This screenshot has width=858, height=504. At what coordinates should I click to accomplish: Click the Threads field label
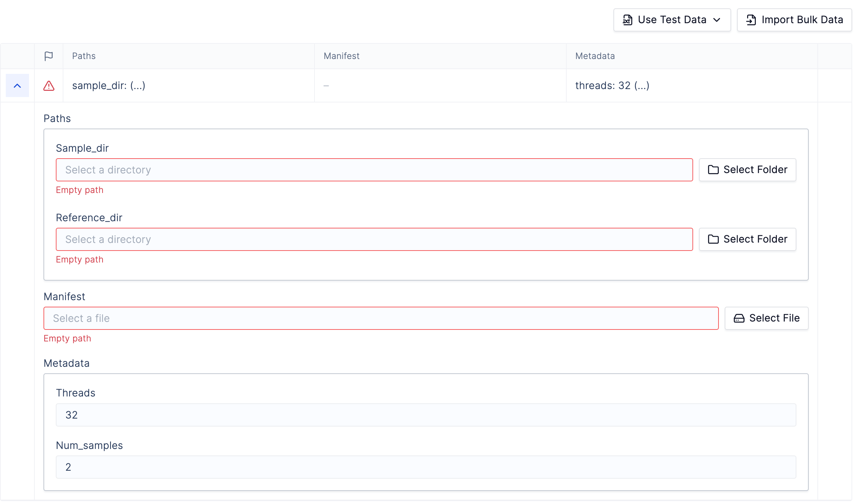coord(75,393)
